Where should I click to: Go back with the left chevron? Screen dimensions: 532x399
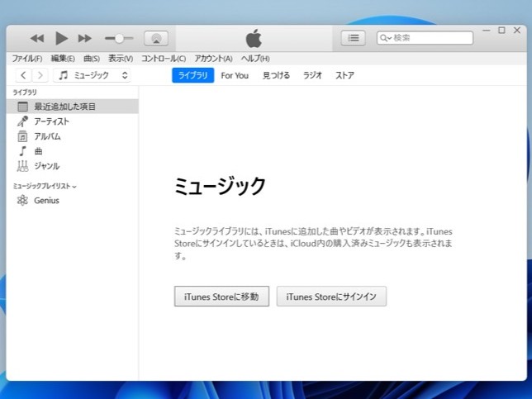pyautogui.click(x=23, y=75)
